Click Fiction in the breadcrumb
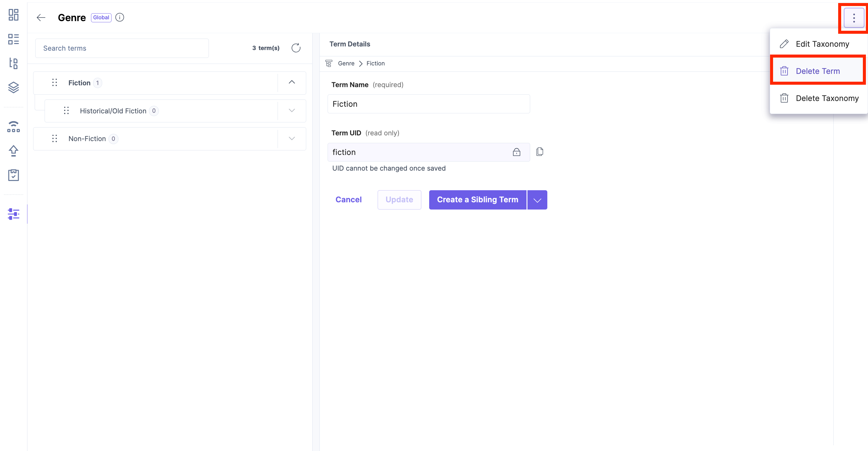 (375, 63)
